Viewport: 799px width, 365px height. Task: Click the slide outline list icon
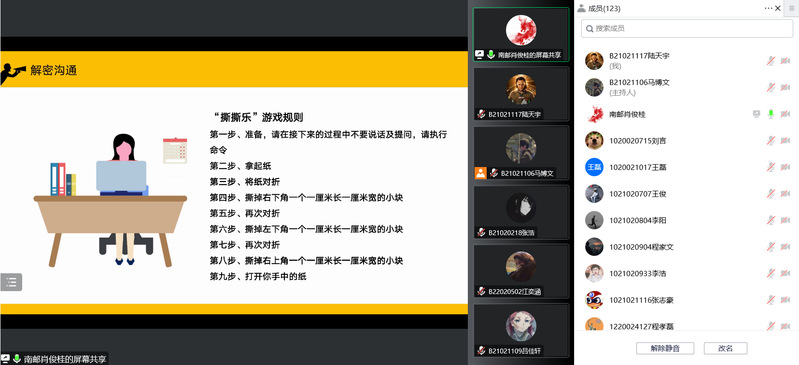click(x=11, y=282)
